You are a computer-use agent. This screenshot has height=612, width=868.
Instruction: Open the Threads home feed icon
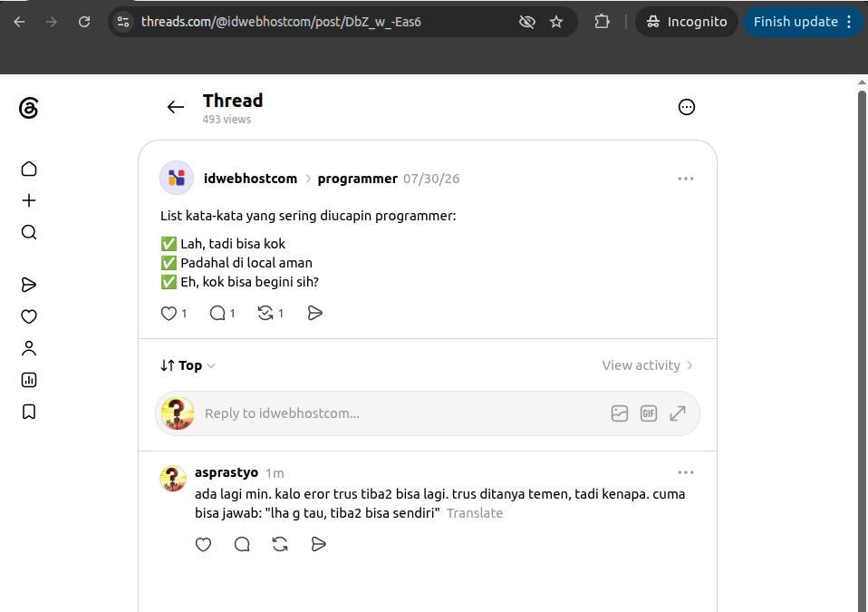tap(29, 169)
